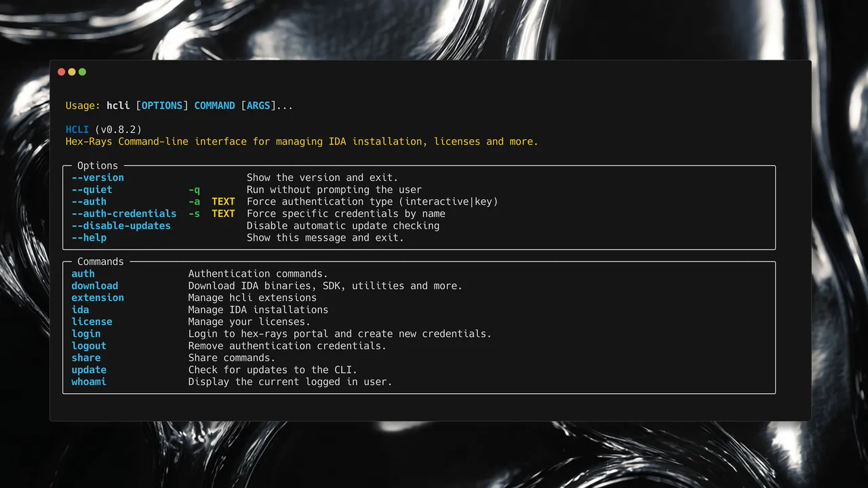
Task: Click "Force authentication type" description
Action: pos(372,201)
